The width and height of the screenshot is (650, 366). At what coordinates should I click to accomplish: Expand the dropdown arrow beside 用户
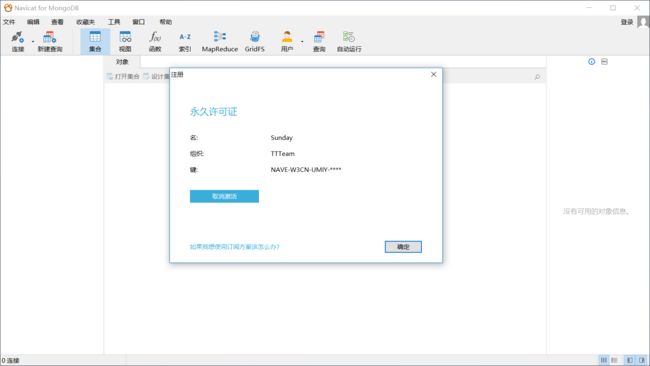pos(302,41)
